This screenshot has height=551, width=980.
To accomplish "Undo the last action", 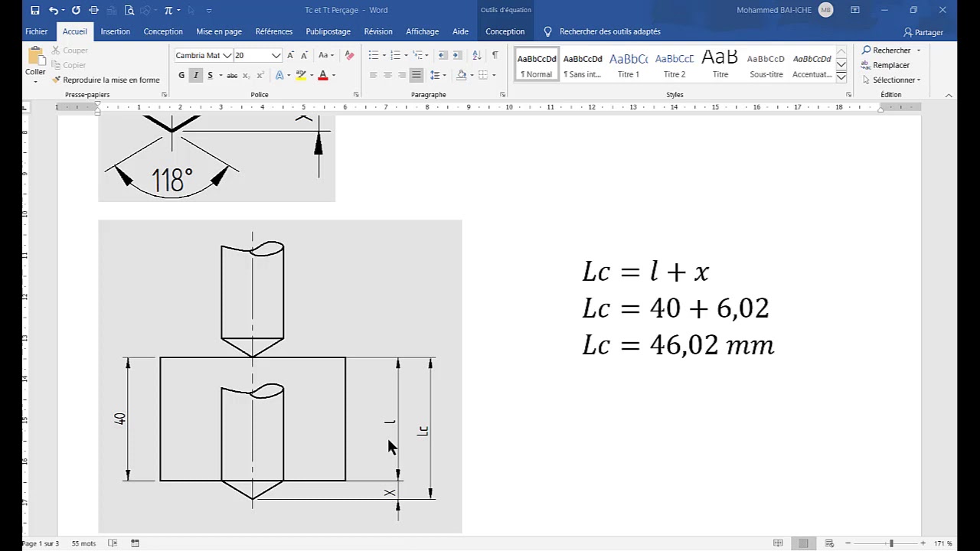I will point(53,10).
